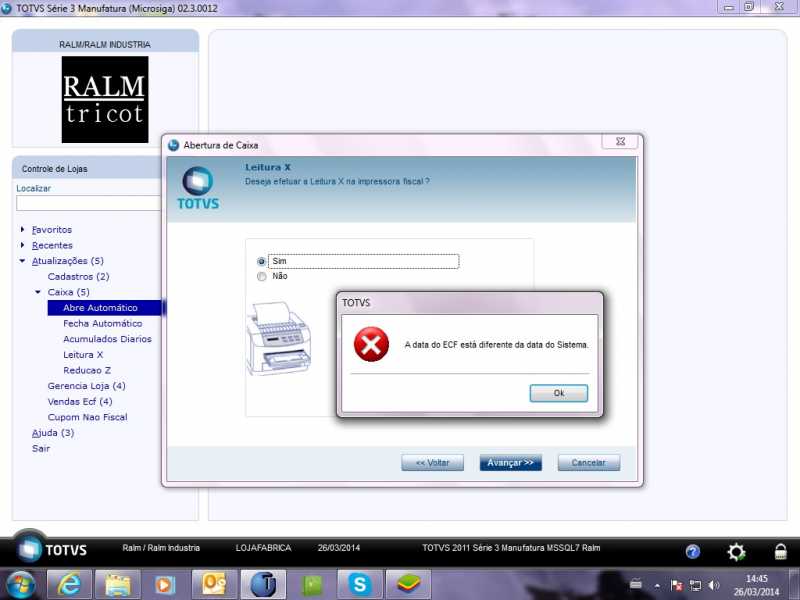800x600 pixels.
Task: Click the fiscal printer image
Action: coord(279,338)
